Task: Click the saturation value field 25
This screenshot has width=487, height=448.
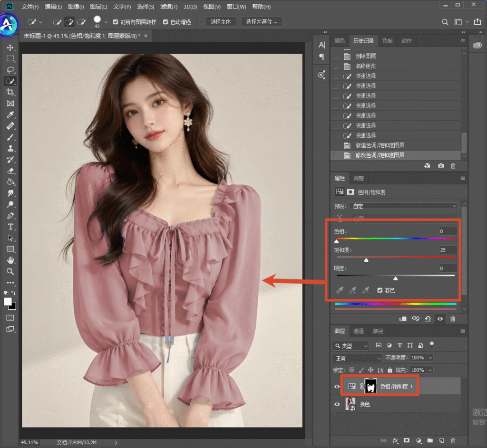Action: (x=448, y=250)
